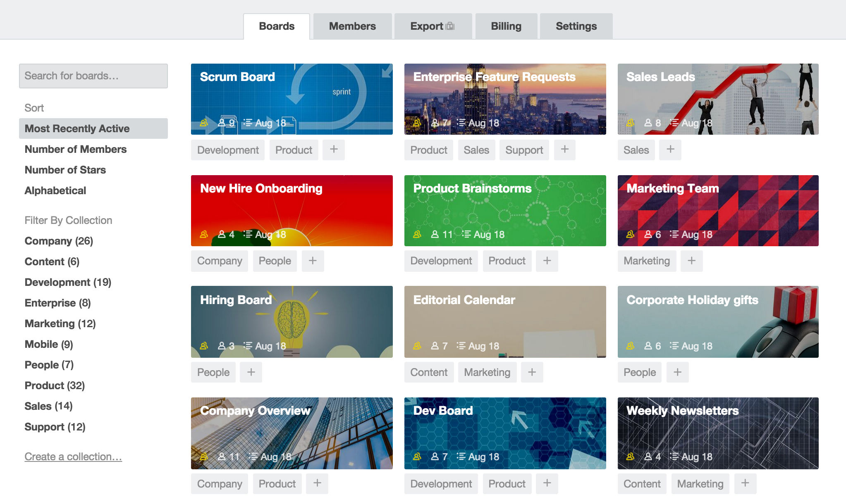Click the Search for boards field

click(x=93, y=76)
